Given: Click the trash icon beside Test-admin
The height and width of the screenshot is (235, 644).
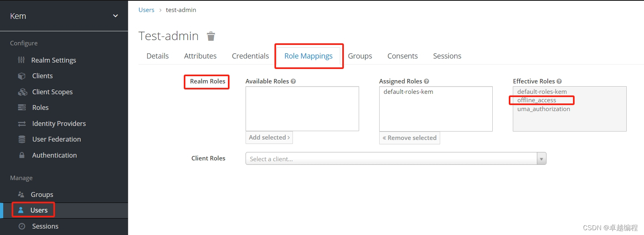Looking at the screenshot, I should [x=211, y=36].
